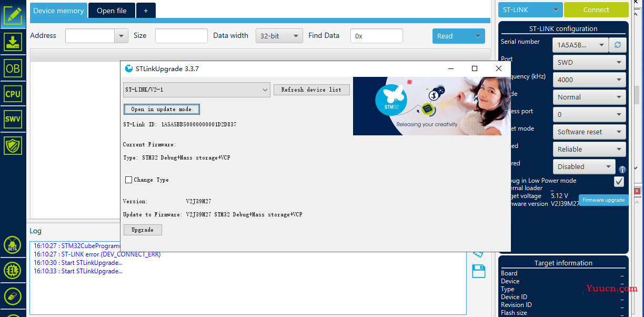Close the STLinkUpgrade window

(499, 68)
